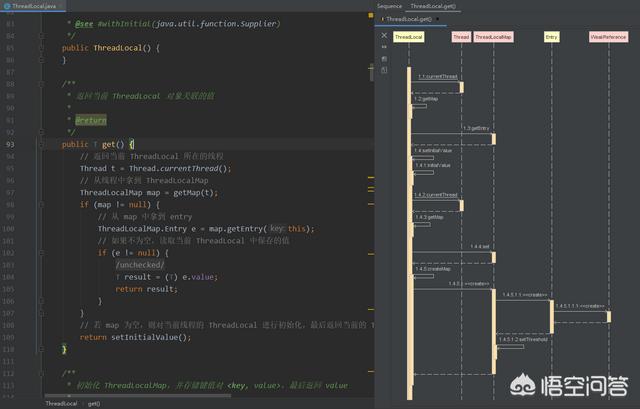Collapse the get() method fold marker
The height and width of the screenshot is (409, 640).
(x=42, y=144)
